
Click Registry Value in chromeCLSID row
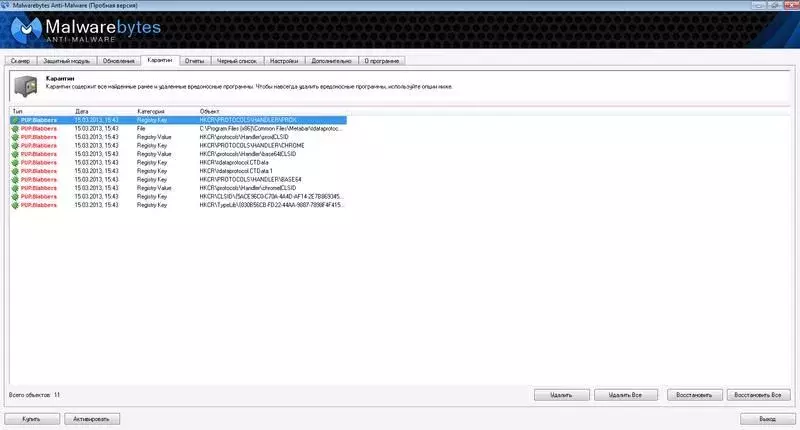[154, 188]
